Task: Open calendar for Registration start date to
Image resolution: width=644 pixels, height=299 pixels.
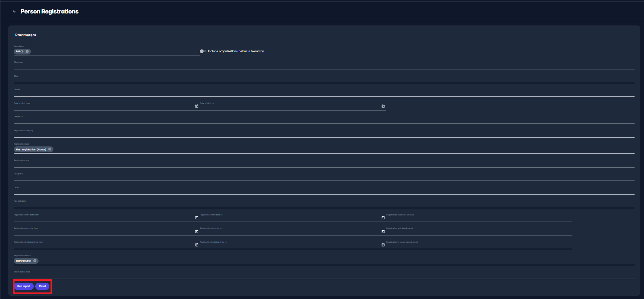Action: point(383,218)
